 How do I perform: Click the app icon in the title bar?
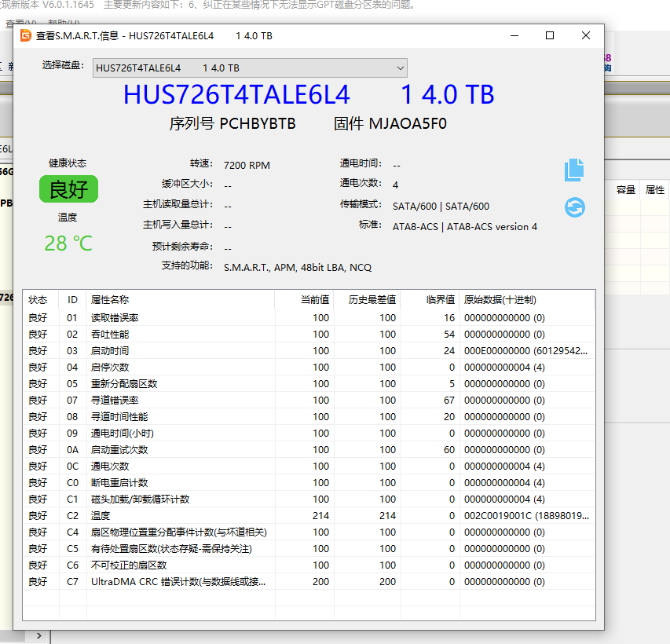point(26,36)
